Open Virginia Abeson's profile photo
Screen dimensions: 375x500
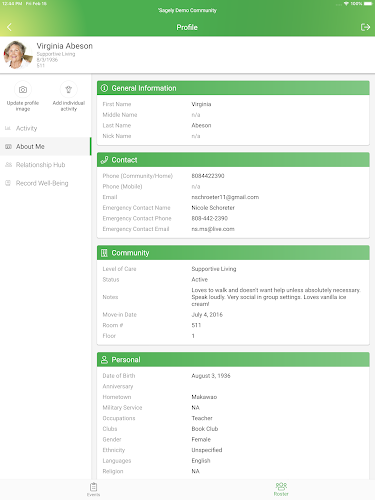pos(17,55)
